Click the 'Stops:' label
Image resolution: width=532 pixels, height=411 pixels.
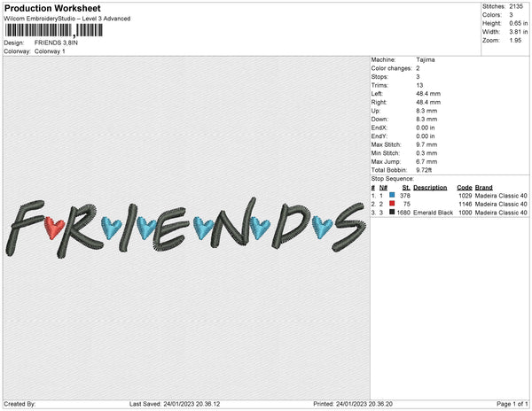pyautogui.click(x=379, y=76)
